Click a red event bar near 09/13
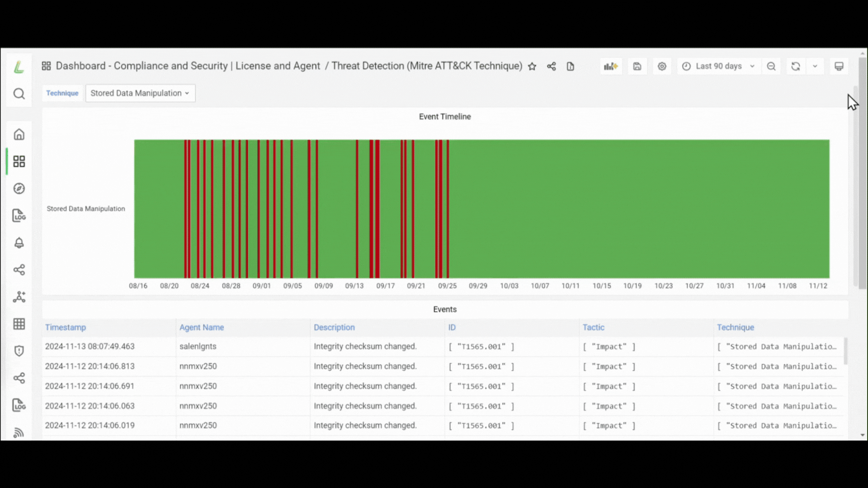The image size is (868, 488). coord(357,209)
